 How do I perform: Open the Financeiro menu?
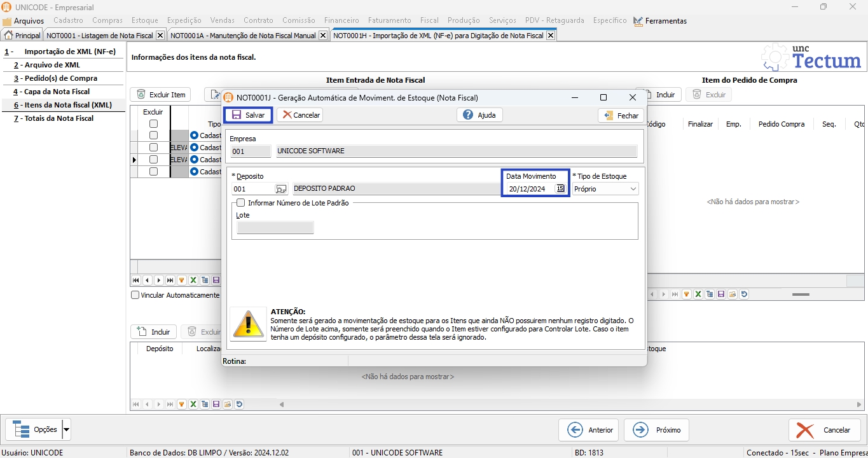point(341,20)
